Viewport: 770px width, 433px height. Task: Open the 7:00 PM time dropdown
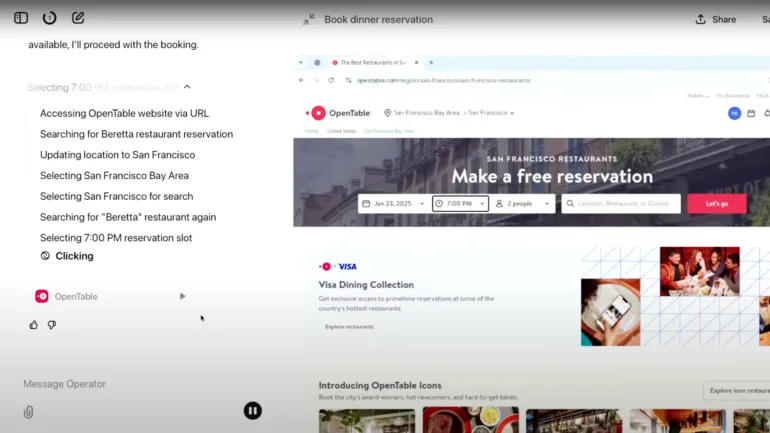point(460,203)
